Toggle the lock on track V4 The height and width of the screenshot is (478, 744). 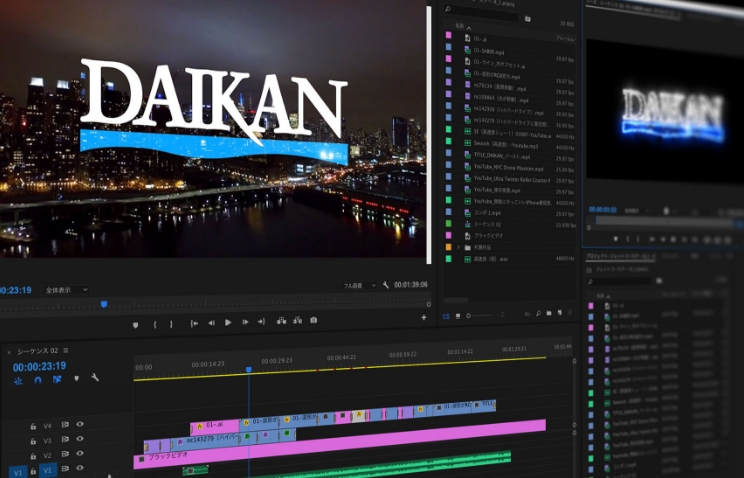click(33, 427)
